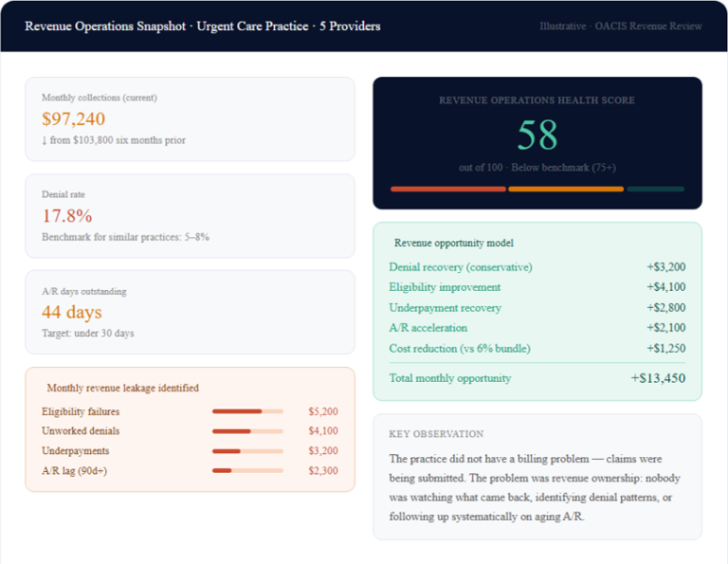The image size is (728, 564).
Task: Click the orange segment of score bar
Action: pos(566,189)
